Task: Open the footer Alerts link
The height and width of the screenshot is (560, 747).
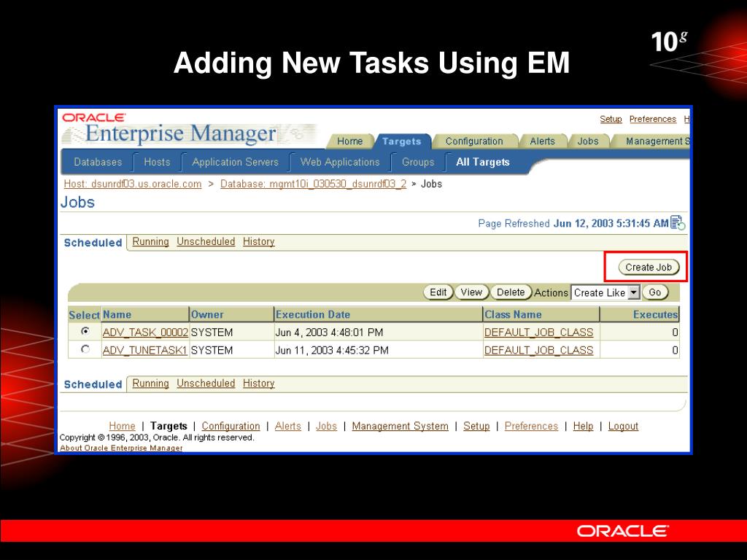Action: point(287,426)
